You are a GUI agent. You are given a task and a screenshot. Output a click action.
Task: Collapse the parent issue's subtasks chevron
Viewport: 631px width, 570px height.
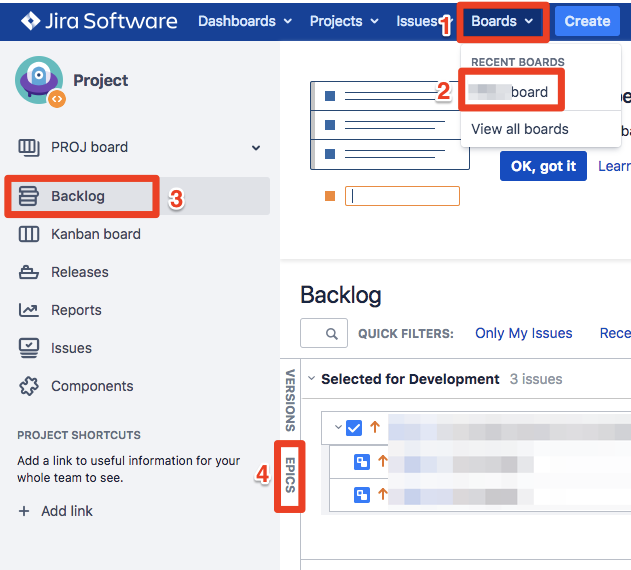click(338, 427)
